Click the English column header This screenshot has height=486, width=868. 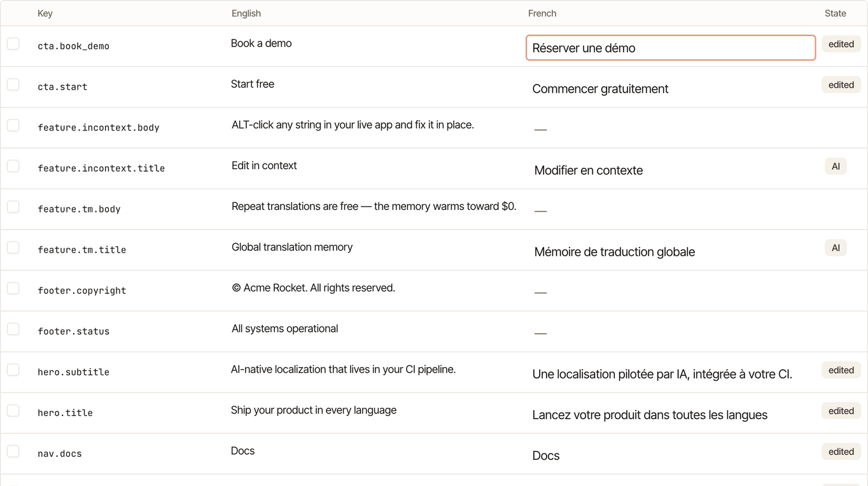pos(246,13)
